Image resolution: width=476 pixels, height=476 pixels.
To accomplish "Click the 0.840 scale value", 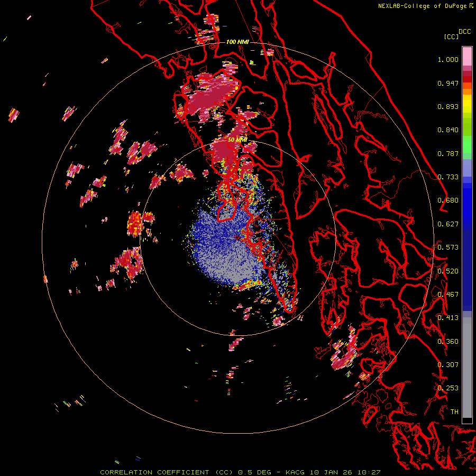I will click(x=448, y=130).
